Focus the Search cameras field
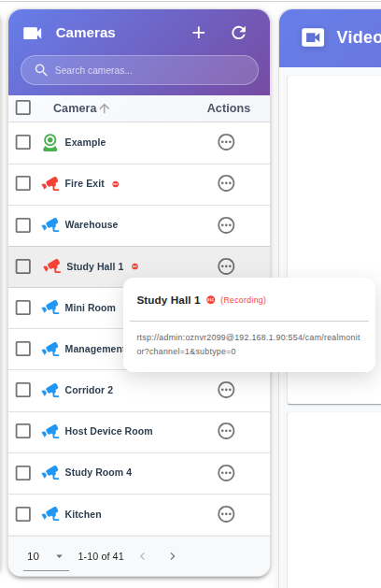Screen dimensions: 381x588 point(139,70)
